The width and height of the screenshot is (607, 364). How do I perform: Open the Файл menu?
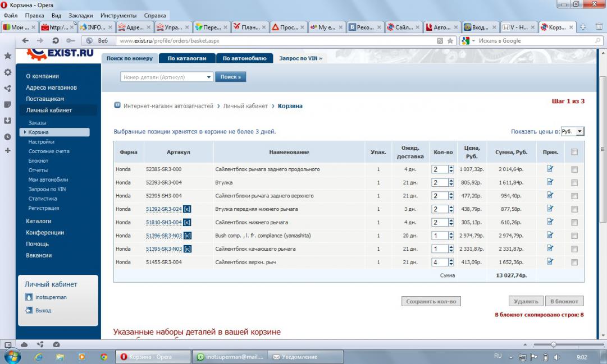(x=11, y=16)
